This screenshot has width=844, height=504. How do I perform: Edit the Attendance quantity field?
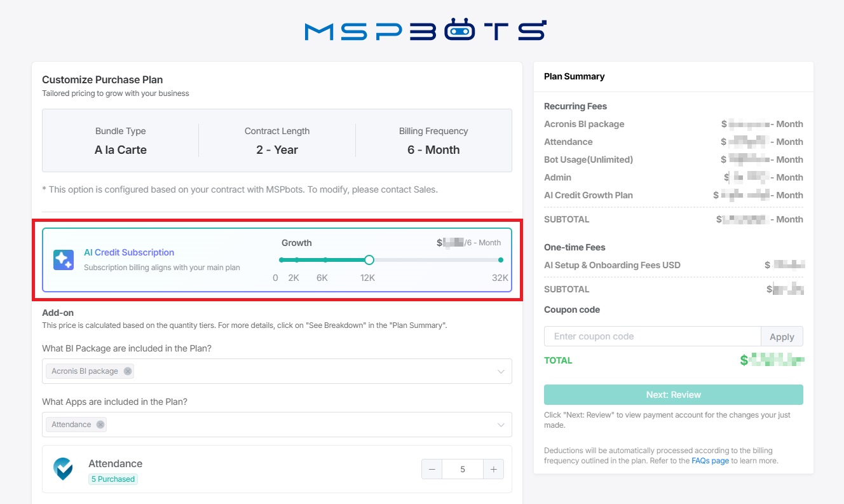point(463,469)
